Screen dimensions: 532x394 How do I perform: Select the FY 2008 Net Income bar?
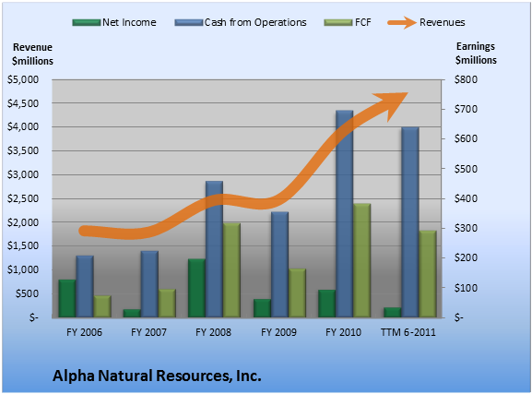196,289
